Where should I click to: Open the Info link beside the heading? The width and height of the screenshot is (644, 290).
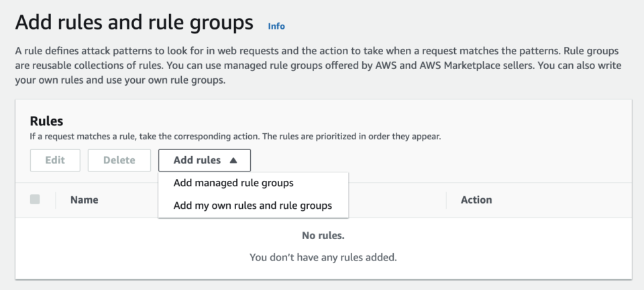(276, 26)
